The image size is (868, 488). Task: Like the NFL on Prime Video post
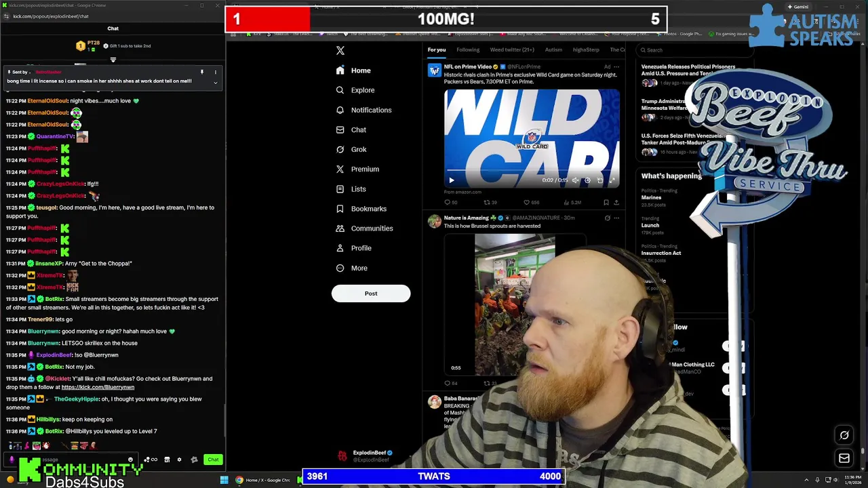(531, 202)
